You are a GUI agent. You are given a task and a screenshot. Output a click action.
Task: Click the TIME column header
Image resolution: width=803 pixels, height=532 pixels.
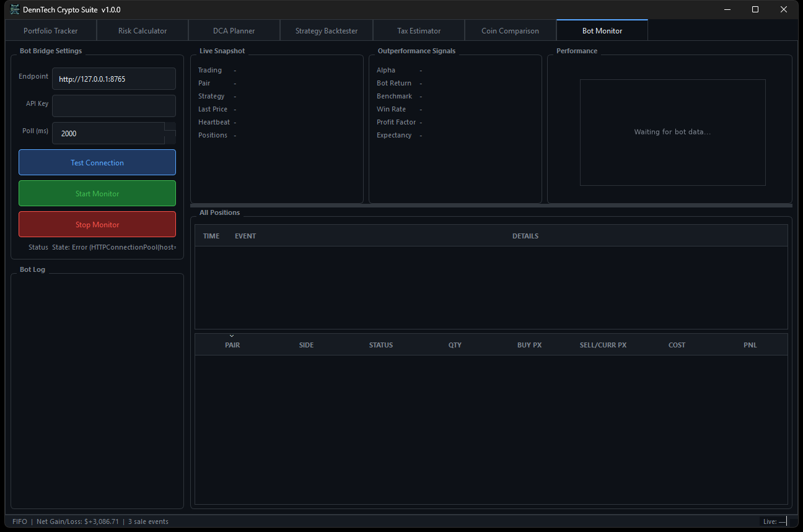pyautogui.click(x=211, y=236)
